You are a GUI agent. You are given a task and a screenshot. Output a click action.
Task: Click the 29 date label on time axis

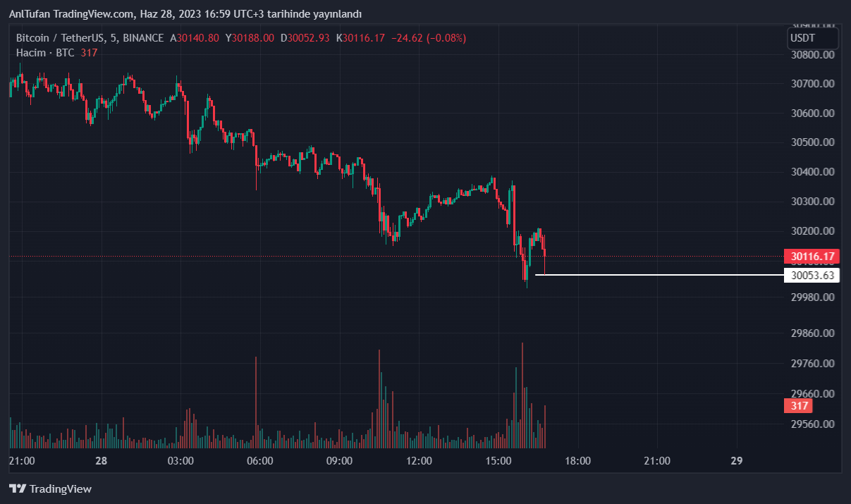tap(737, 461)
